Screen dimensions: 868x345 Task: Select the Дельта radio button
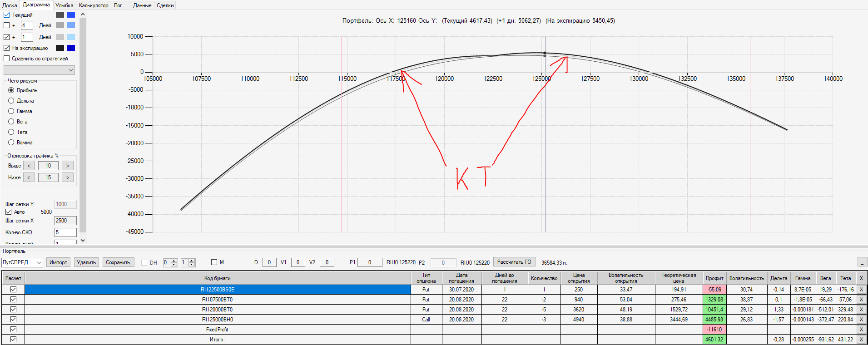[11, 101]
